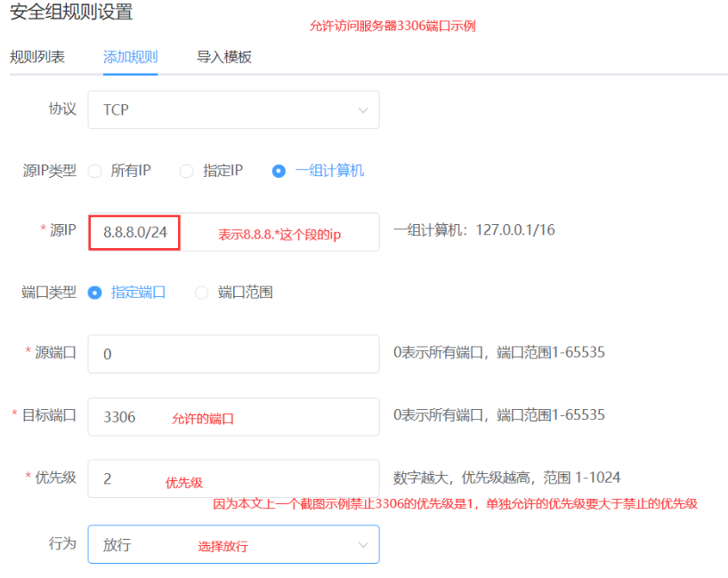
Task: Choose the 端口范围 radio option
Action: tap(202, 292)
